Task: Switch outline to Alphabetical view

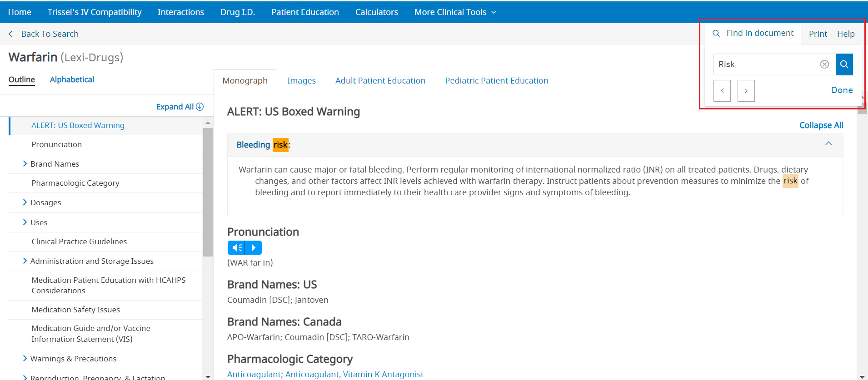Action: tap(72, 80)
